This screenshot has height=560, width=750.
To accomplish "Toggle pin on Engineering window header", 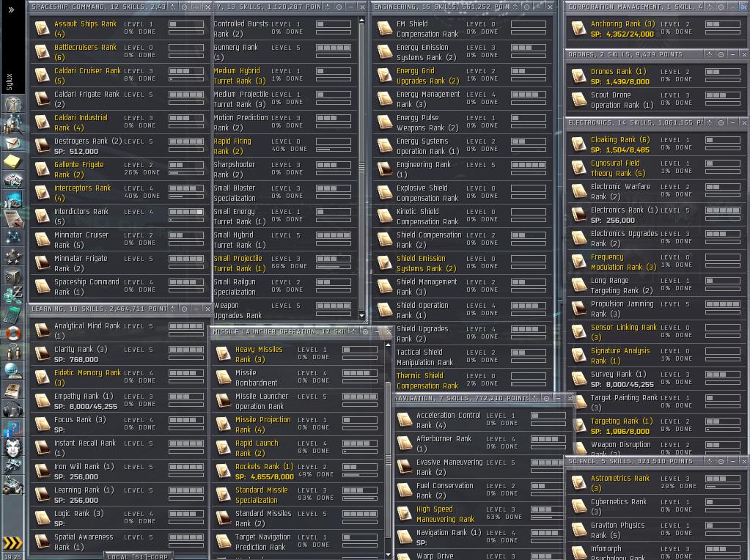I will tap(526, 7).
